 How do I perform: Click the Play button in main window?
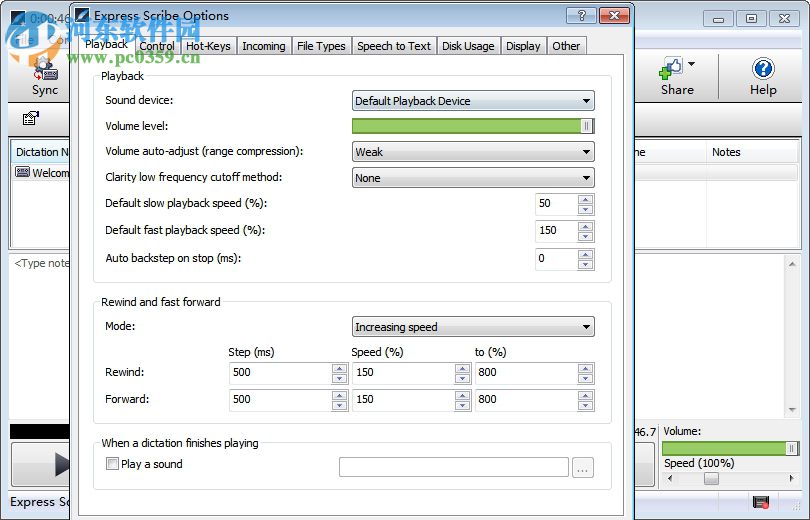41,464
